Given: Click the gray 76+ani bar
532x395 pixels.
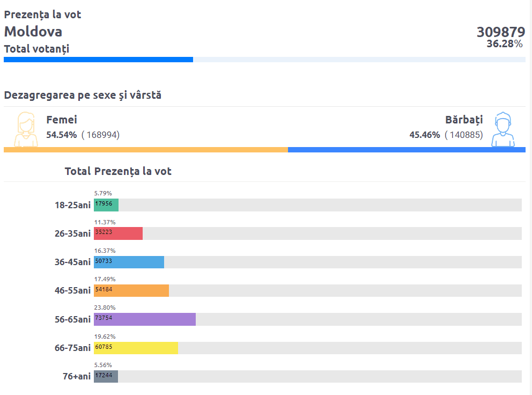Looking at the screenshot, I should point(106,376).
